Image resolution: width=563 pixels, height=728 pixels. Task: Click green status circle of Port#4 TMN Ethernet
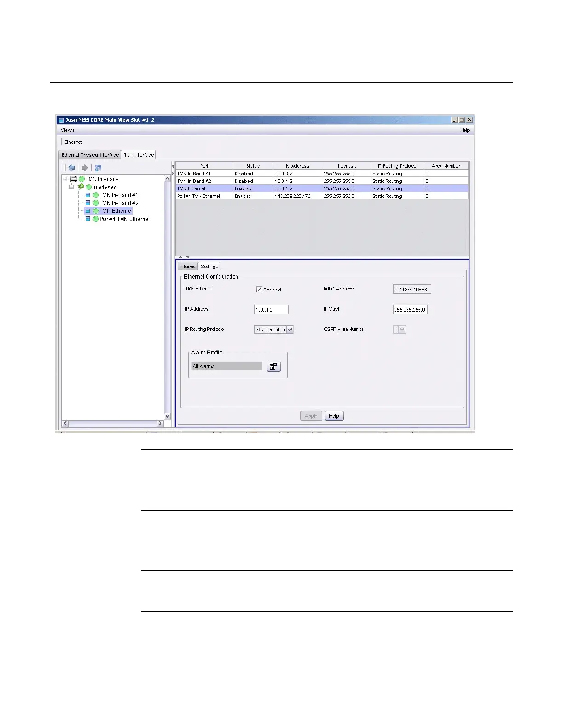96,219
